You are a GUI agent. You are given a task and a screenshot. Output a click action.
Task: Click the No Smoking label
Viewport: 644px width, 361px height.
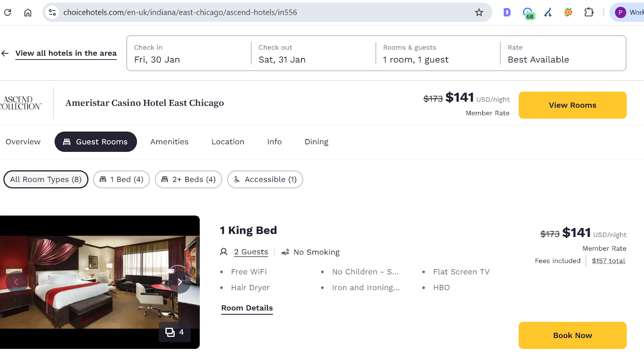[x=317, y=252]
